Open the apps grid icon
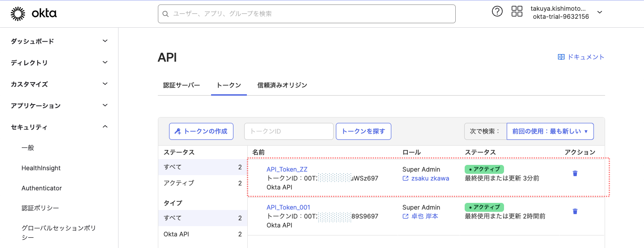Viewport: 644px width, 248px height. [517, 12]
